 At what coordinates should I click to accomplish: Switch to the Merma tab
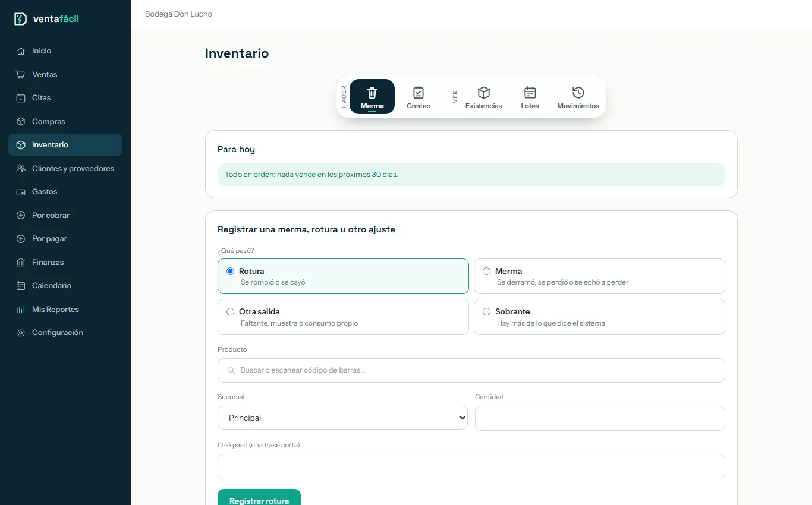[x=372, y=96]
